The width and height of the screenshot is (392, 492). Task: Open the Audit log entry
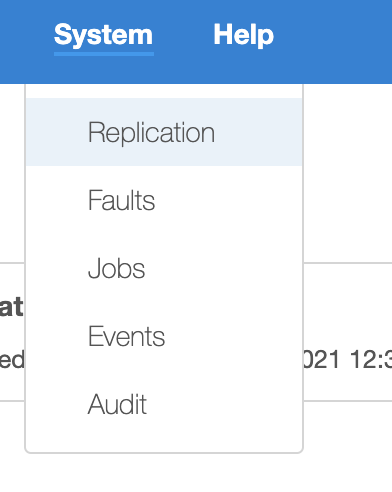pos(117,404)
